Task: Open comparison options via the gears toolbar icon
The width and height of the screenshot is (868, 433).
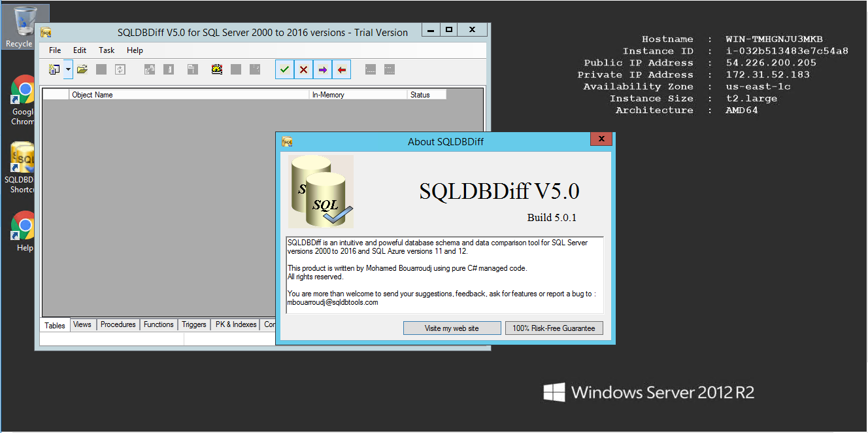Action: pos(216,69)
